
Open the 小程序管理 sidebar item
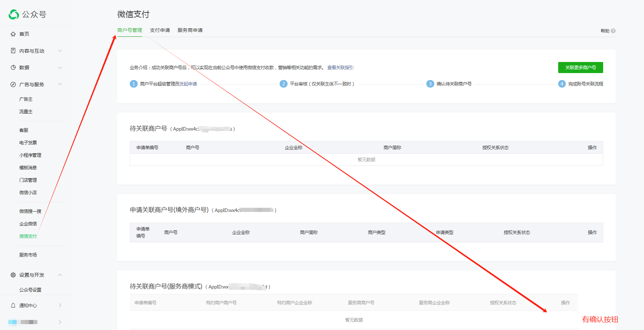point(30,155)
